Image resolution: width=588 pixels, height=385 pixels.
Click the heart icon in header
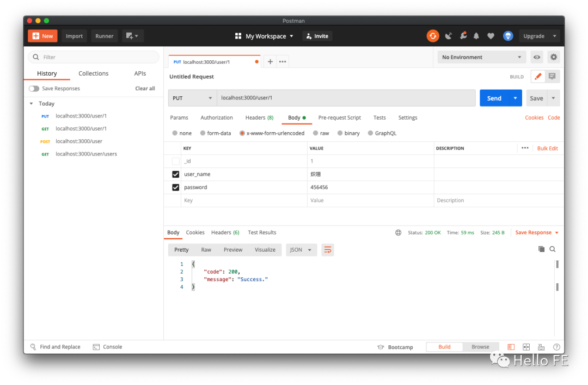pyautogui.click(x=491, y=36)
